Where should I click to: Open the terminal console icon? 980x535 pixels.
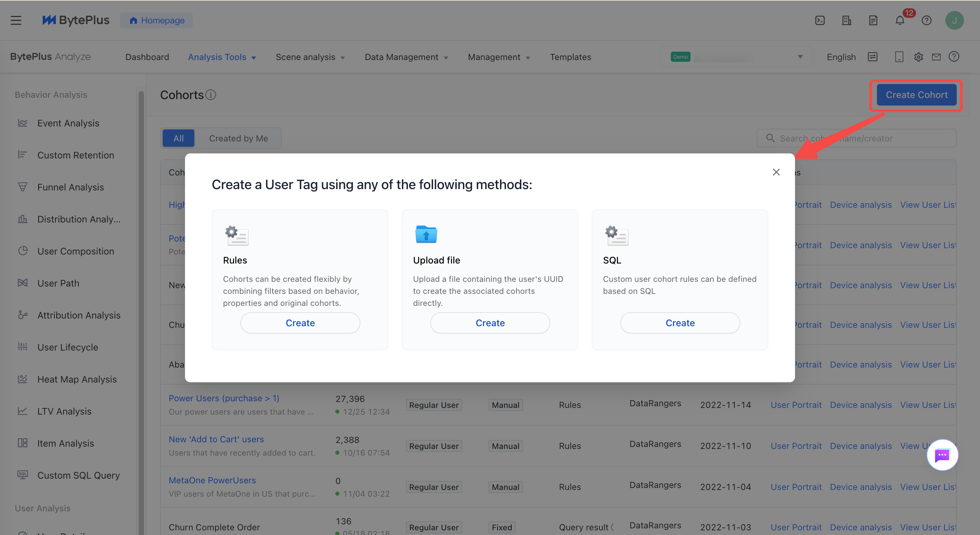pyautogui.click(x=820, y=20)
